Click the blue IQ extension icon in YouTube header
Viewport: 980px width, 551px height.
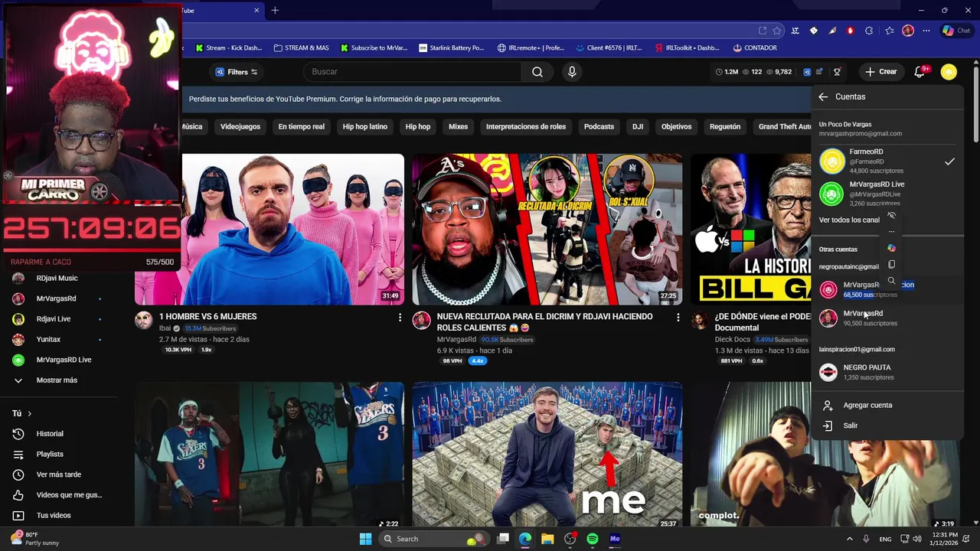(x=807, y=72)
